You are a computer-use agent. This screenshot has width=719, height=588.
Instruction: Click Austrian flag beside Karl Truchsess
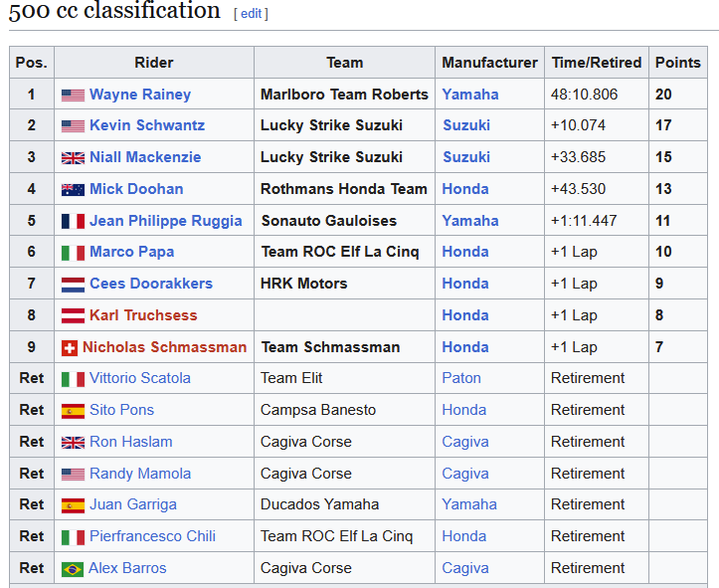coord(73,316)
